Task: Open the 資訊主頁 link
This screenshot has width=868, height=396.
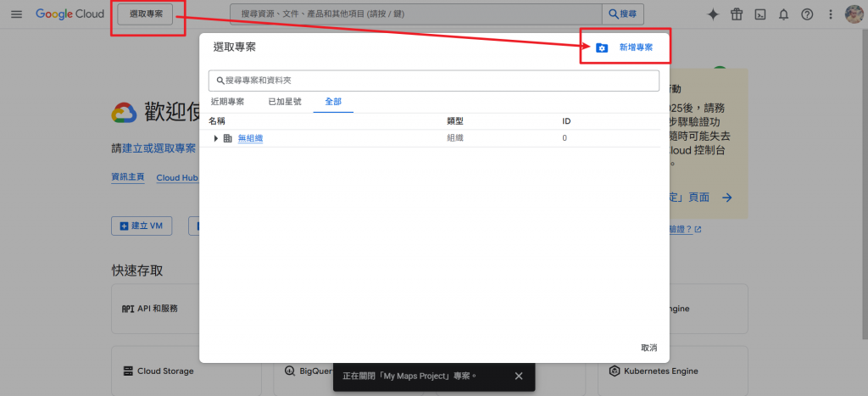Action: [128, 177]
